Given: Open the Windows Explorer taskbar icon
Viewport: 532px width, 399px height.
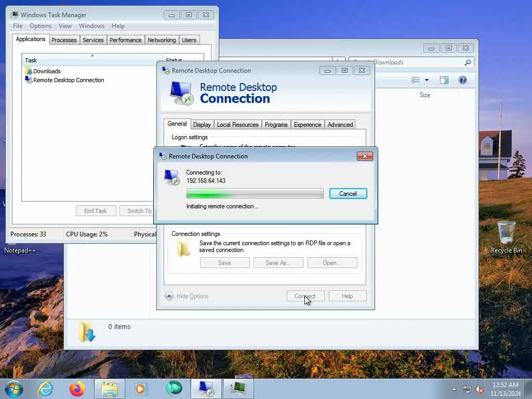Looking at the screenshot, I should coord(110,389).
